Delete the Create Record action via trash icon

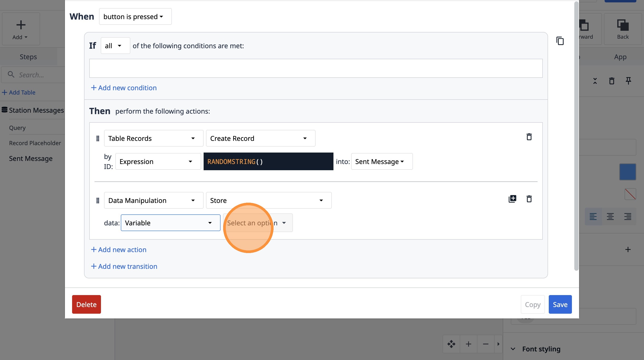529,137
